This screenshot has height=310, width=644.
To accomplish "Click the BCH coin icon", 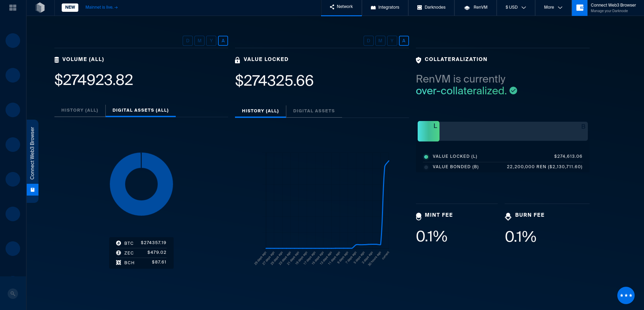I will point(119,262).
